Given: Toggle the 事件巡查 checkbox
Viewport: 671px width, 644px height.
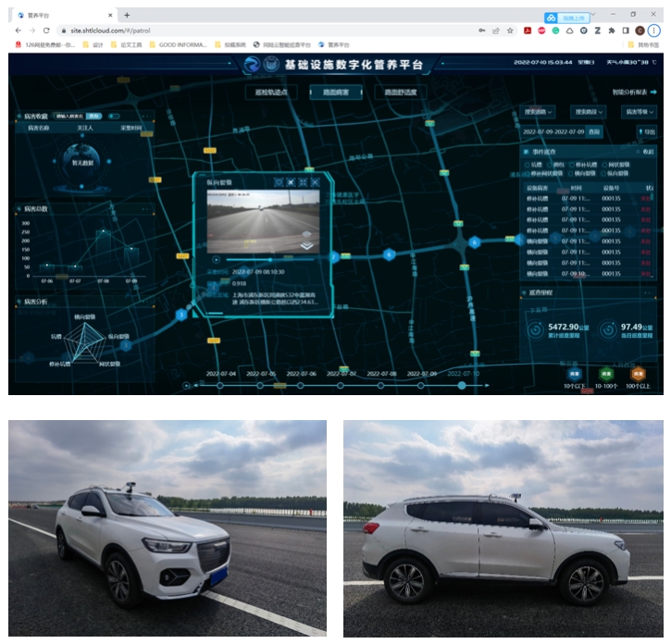Looking at the screenshot, I should 526,152.
